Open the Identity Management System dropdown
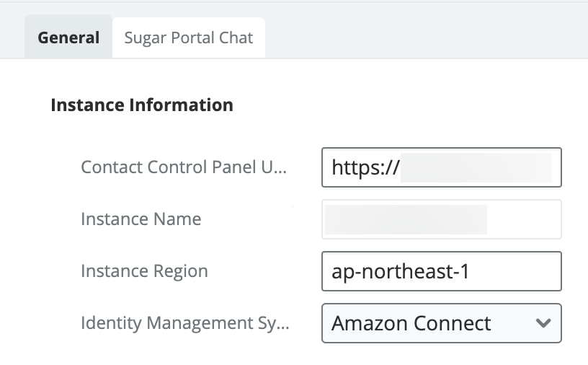 [441, 323]
